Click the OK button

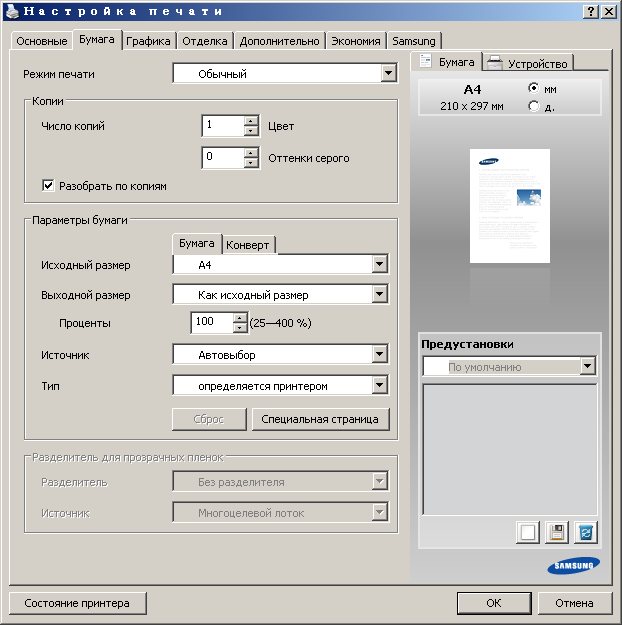(494, 603)
